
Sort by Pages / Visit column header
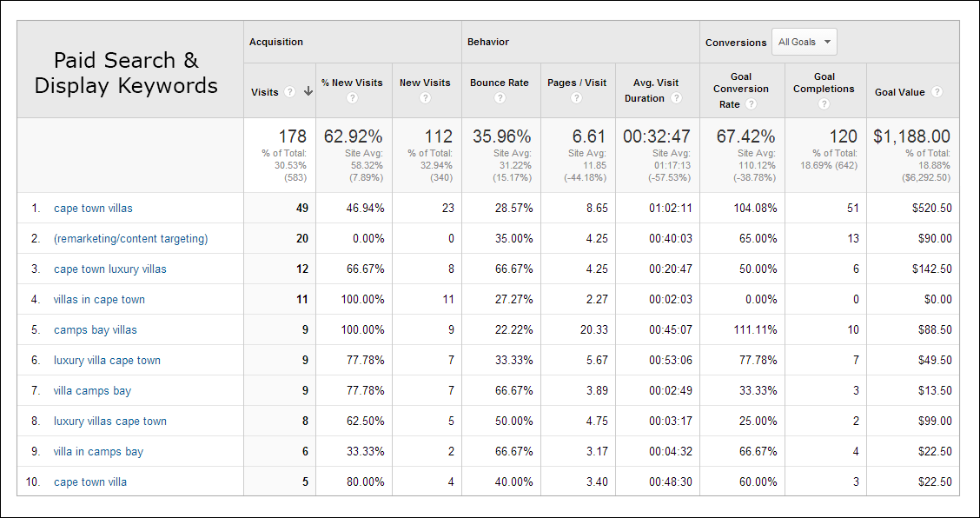tap(577, 83)
